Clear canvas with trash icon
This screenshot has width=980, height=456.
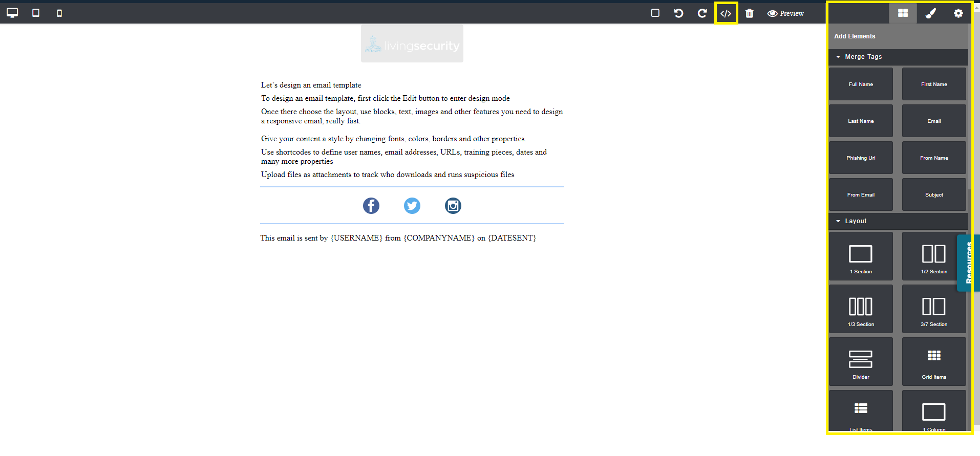coord(750,13)
